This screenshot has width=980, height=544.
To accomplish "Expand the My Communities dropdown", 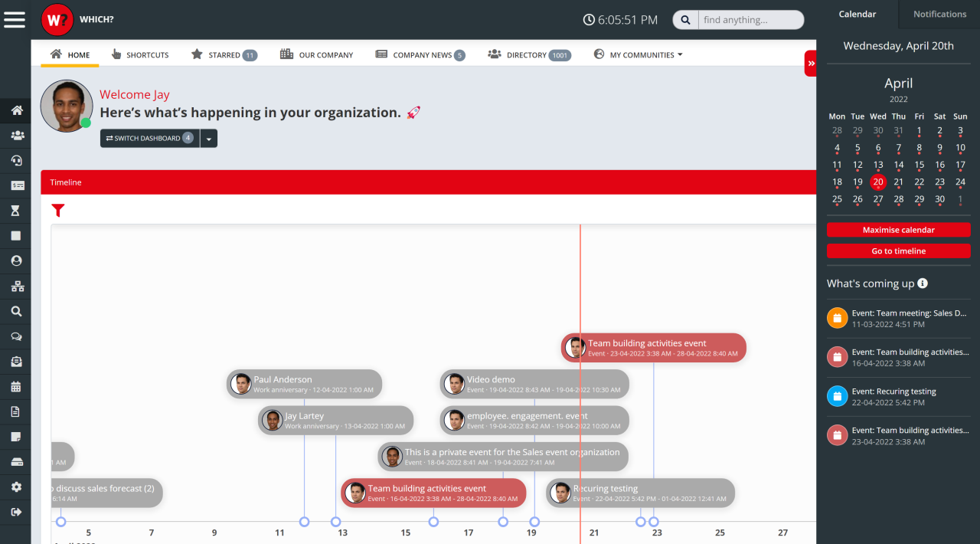I will click(x=638, y=55).
